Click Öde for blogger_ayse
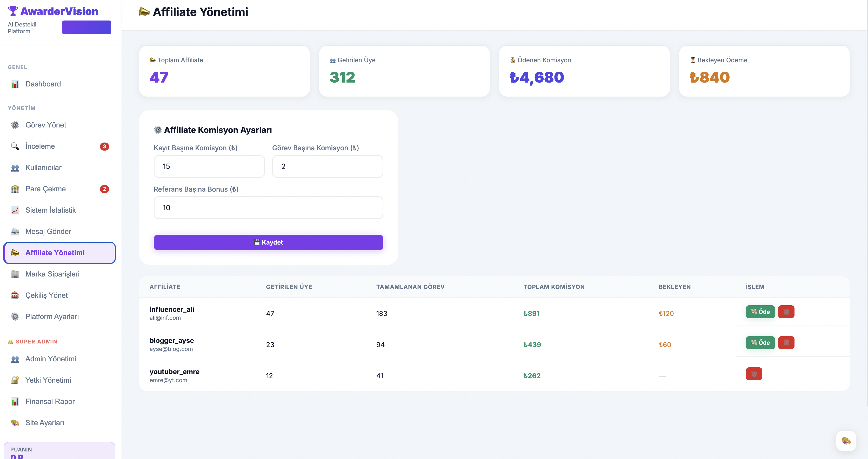Screen dimensions: 868x459 pyautogui.click(x=760, y=342)
